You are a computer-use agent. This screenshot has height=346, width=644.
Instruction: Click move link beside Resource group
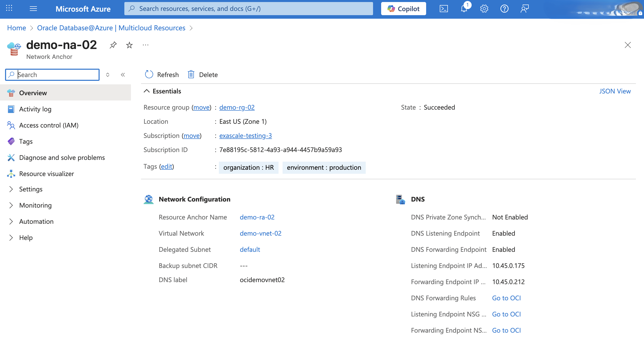point(201,107)
